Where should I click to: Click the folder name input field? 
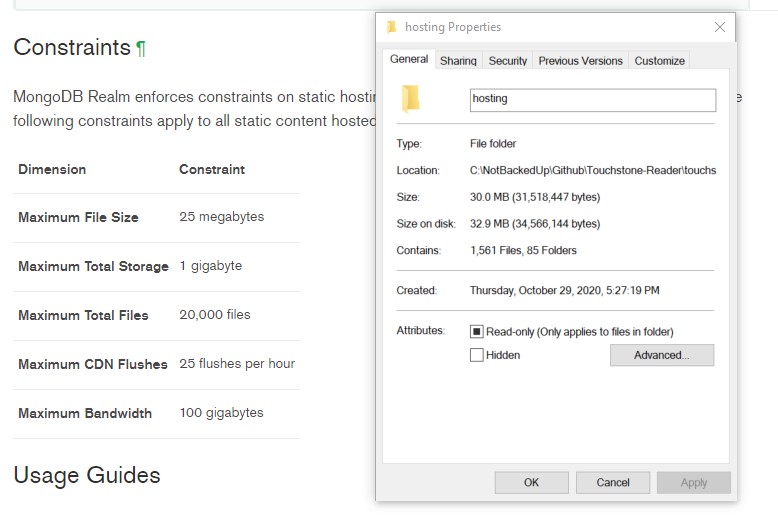coord(592,100)
